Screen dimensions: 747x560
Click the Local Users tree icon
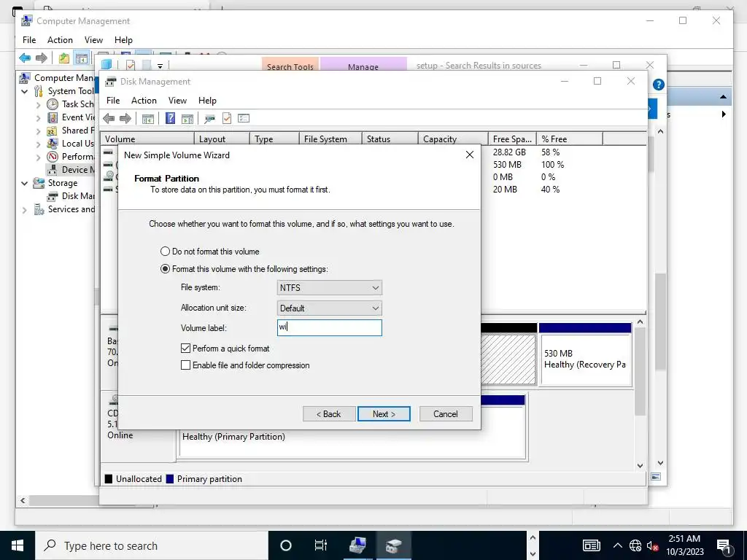(53, 144)
